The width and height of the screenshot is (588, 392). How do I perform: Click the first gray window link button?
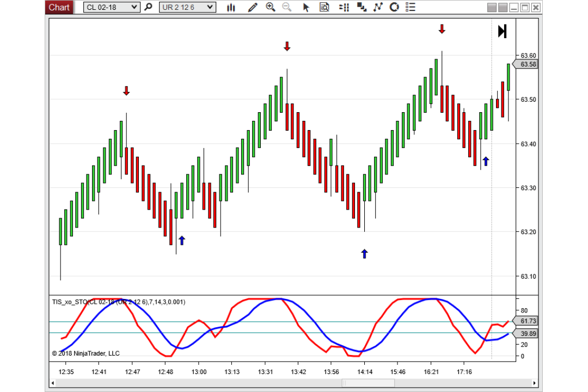pos(492,8)
